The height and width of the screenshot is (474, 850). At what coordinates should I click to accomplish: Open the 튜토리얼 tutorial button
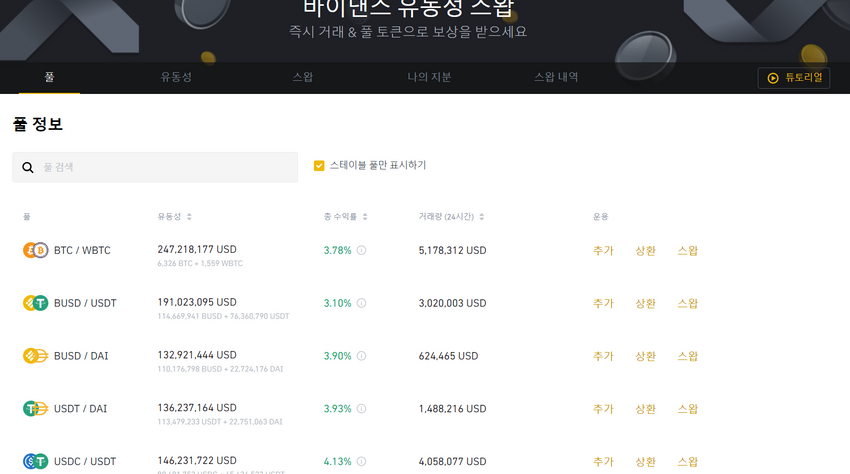pos(794,78)
